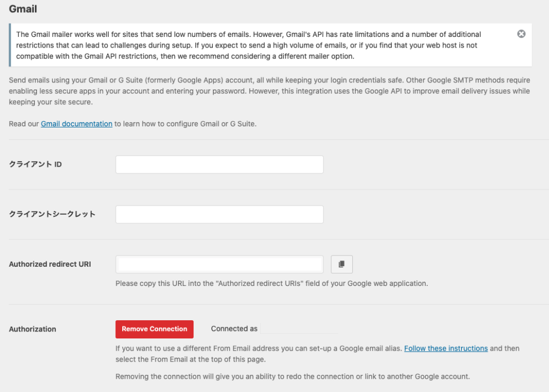This screenshot has width=549, height=392.
Task: Open the Gmail documentation link
Action: pos(77,124)
